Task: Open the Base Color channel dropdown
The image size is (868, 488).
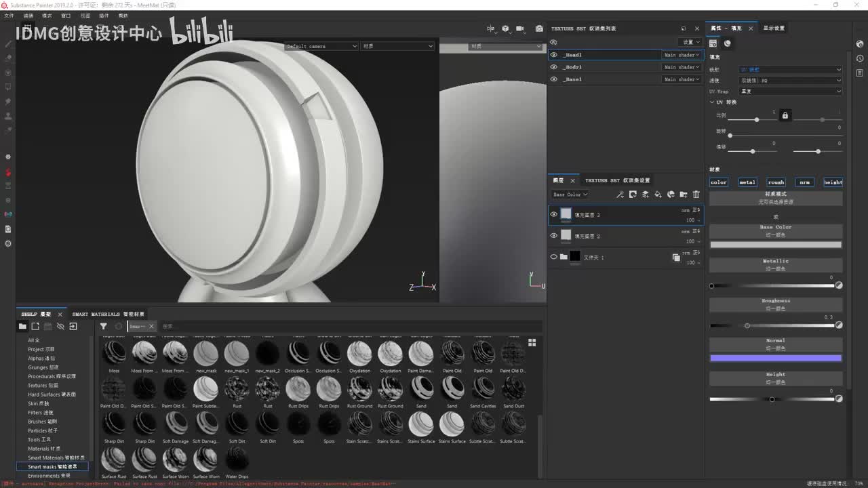Action: click(570, 195)
